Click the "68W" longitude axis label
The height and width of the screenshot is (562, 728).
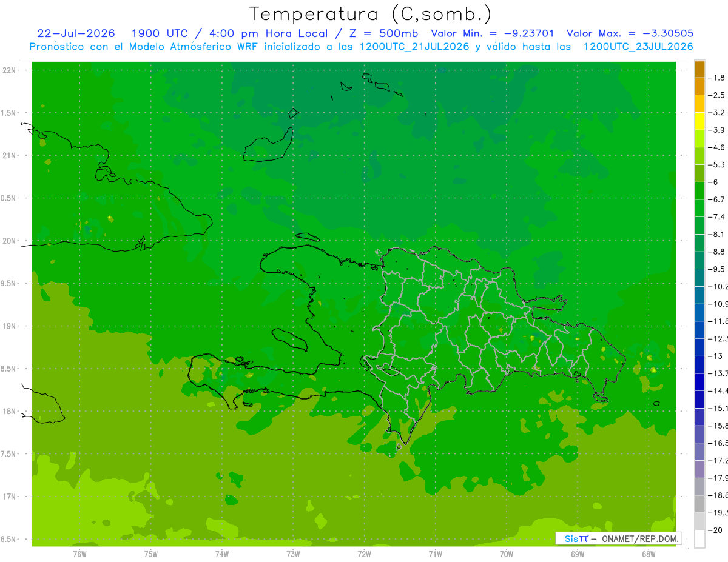coord(649,554)
